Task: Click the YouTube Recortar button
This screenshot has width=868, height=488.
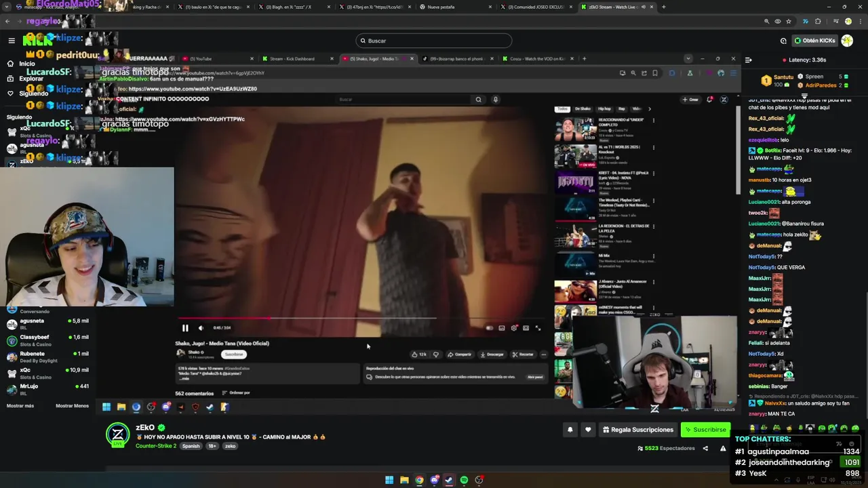Action: point(523,354)
